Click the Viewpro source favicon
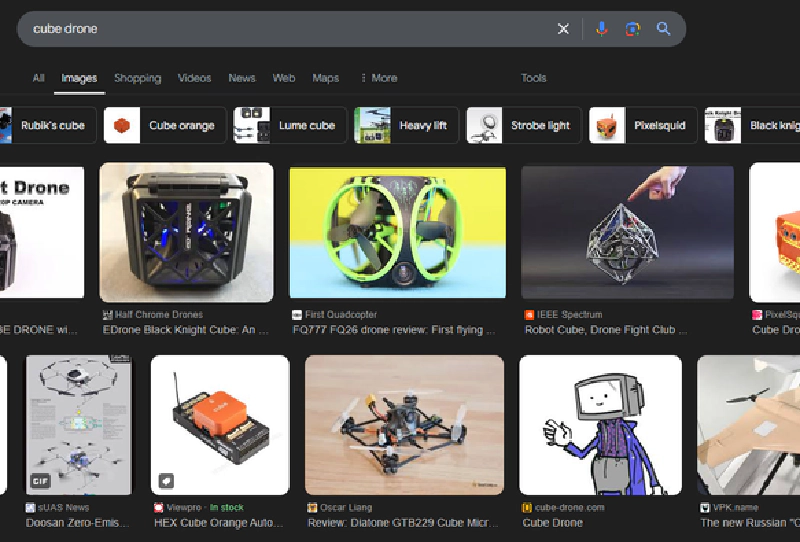Image resolution: width=800 pixels, height=542 pixels. (158, 508)
